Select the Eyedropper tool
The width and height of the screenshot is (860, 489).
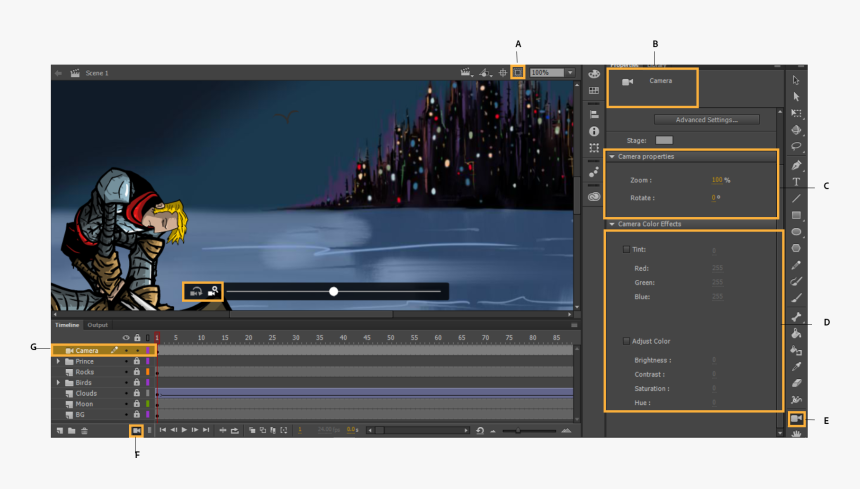(796, 366)
